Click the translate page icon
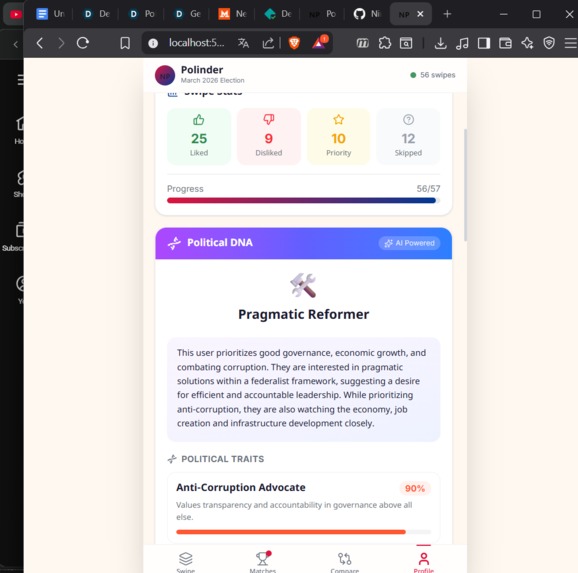 tap(243, 43)
